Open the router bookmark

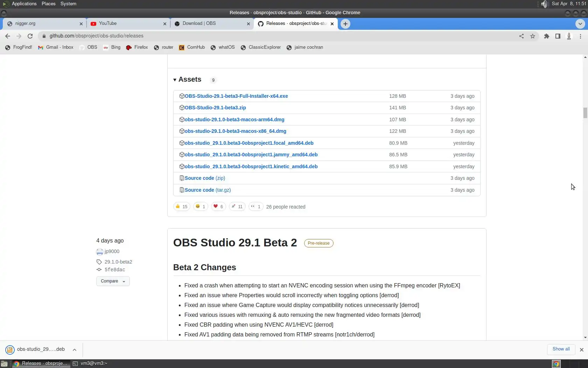pos(163,47)
